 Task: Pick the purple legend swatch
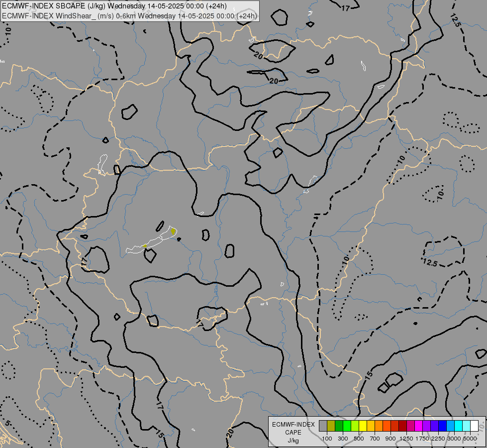coord(426,426)
